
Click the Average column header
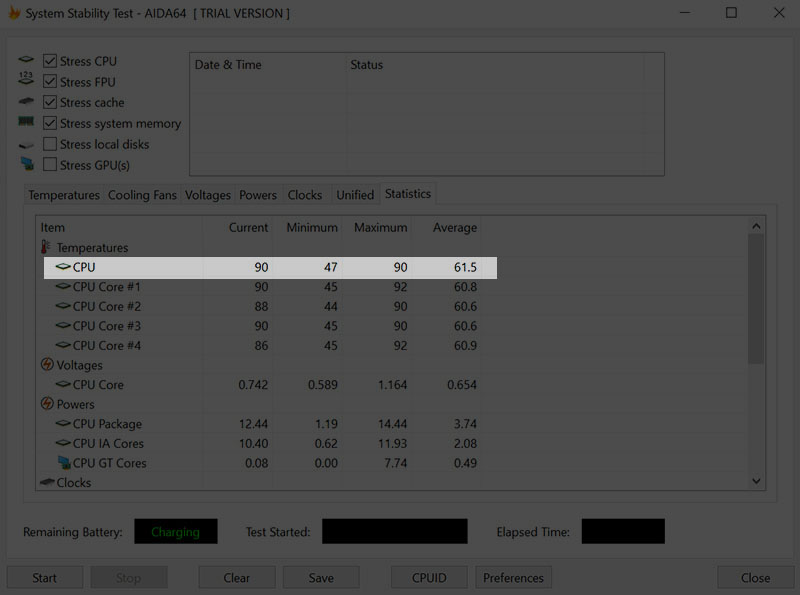pos(447,228)
